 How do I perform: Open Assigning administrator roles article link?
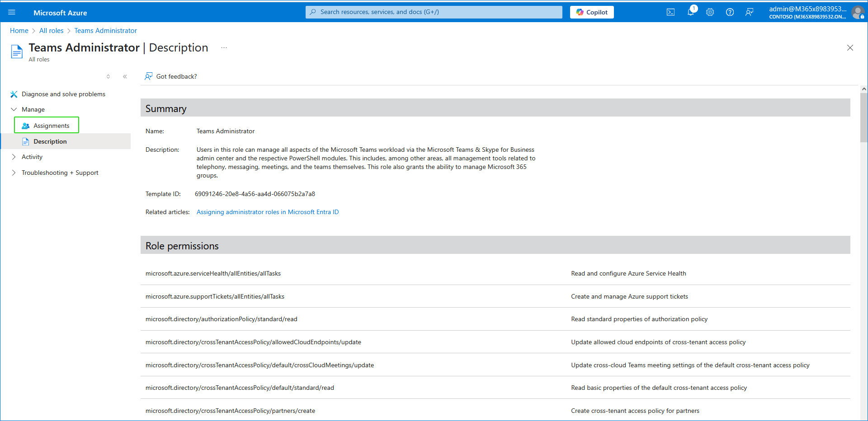click(x=267, y=212)
